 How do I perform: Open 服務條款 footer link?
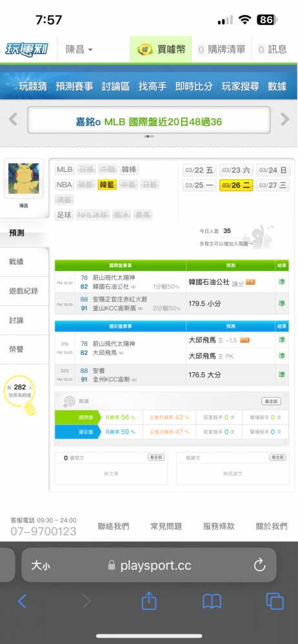coord(219,526)
